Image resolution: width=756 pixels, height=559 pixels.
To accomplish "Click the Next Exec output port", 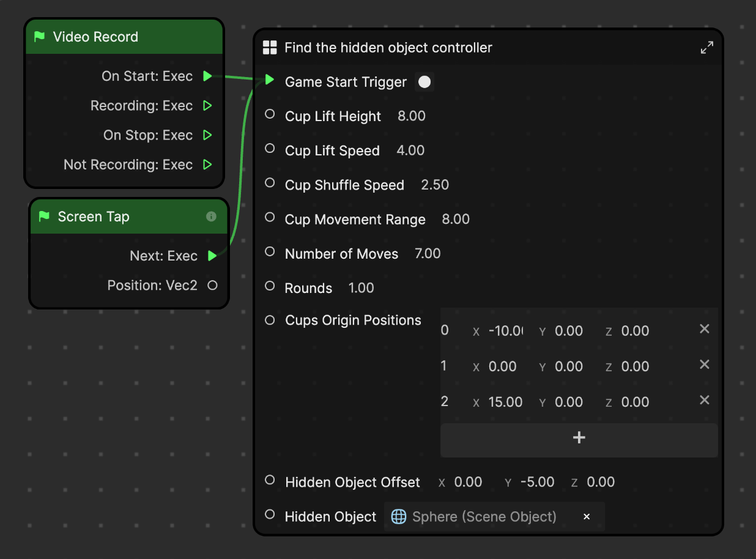I will pos(212,256).
